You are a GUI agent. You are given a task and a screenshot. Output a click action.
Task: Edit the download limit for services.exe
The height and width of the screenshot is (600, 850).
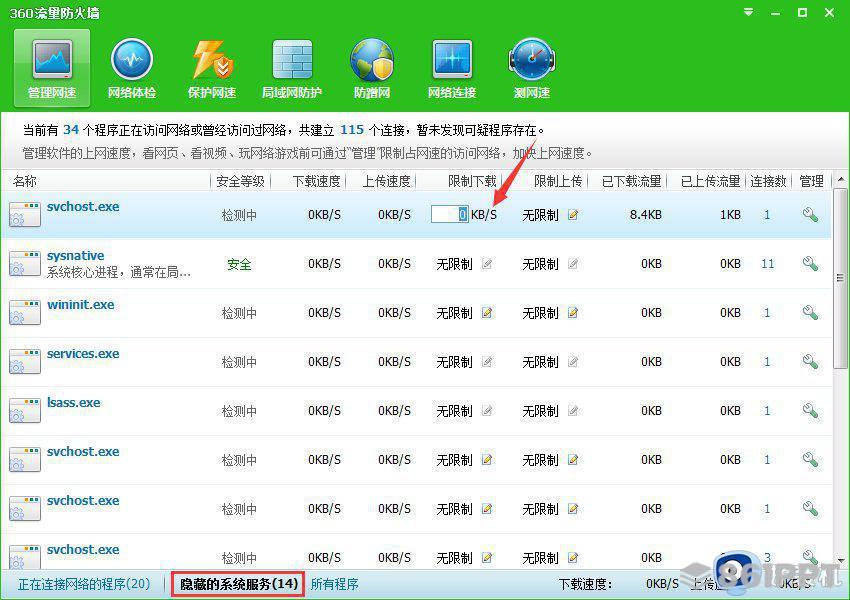[x=487, y=362]
